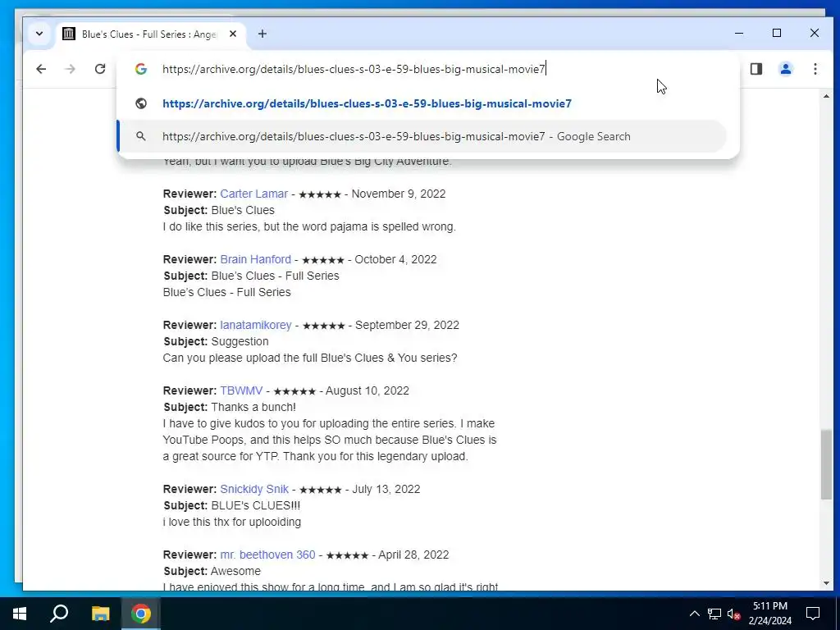Click the muted volume tray icon

tap(733, 614)
